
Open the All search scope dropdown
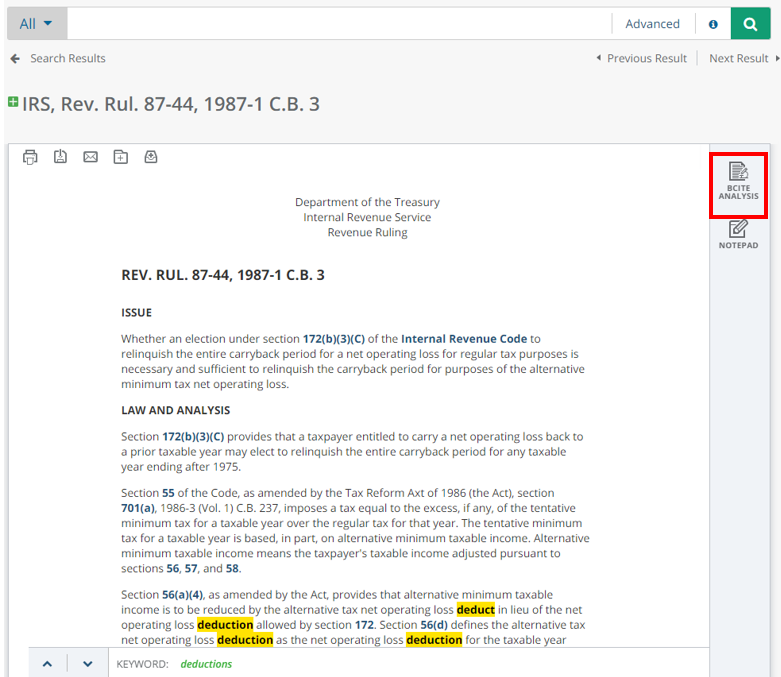click(x=36, y=24)
